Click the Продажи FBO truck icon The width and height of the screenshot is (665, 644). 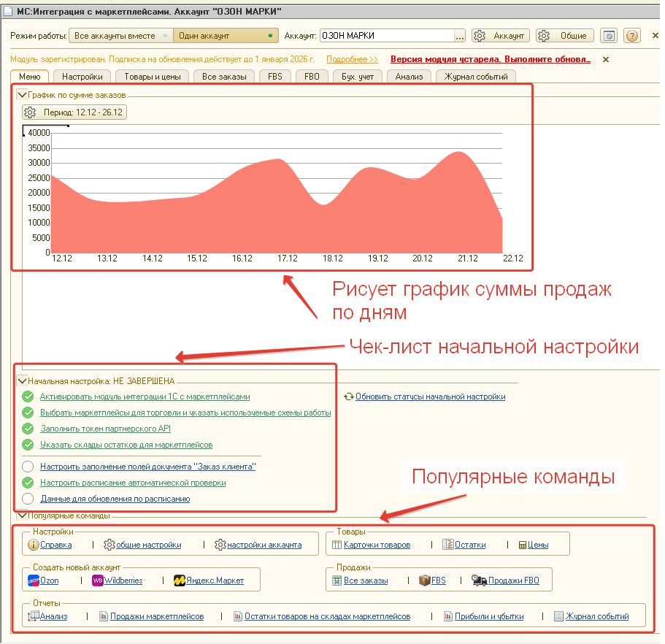[480, 581]
